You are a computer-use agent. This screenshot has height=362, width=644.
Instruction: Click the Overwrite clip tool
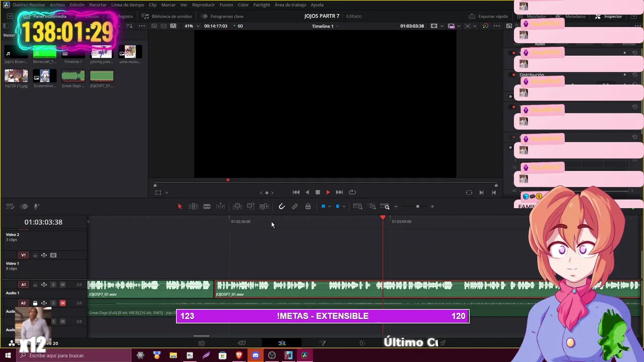(x=251, y=207)
